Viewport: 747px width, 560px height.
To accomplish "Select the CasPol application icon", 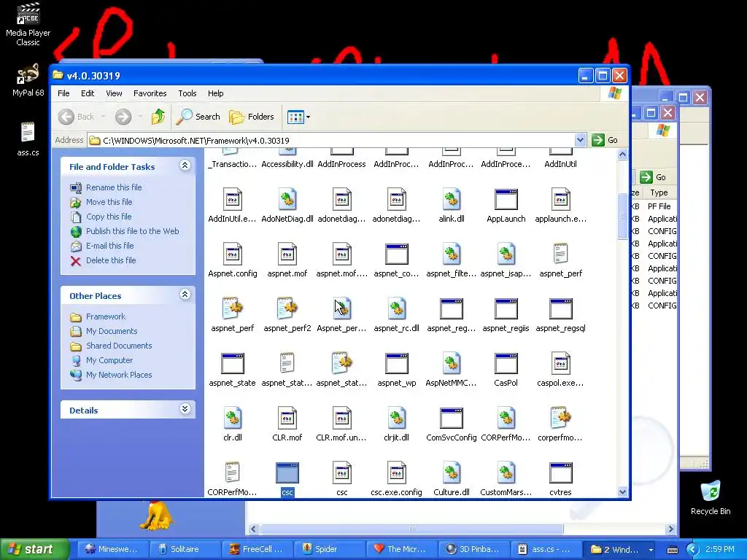I will 506,363.
